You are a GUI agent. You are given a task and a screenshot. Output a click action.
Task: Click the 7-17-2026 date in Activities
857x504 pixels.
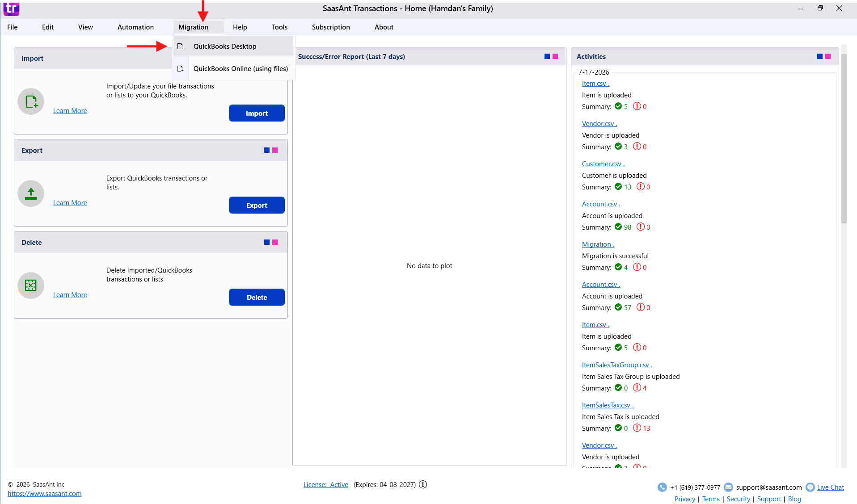click(x=594, y=72)
